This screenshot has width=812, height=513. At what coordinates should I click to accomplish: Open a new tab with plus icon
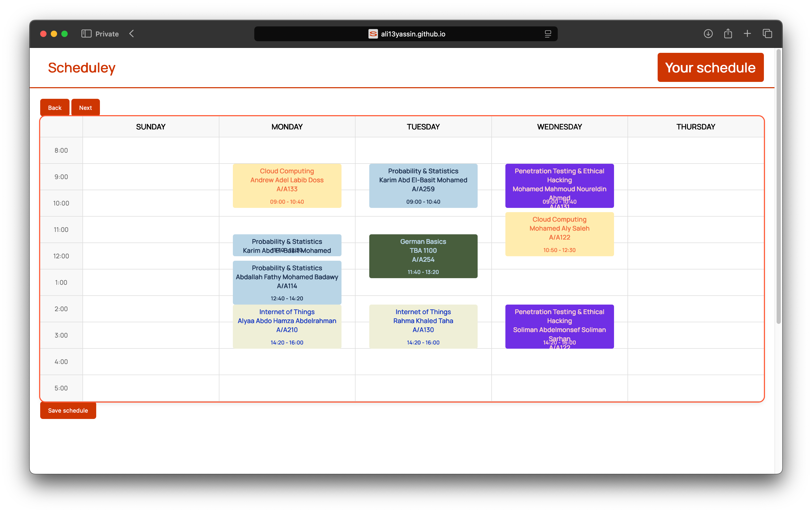[x=747, y=34]
